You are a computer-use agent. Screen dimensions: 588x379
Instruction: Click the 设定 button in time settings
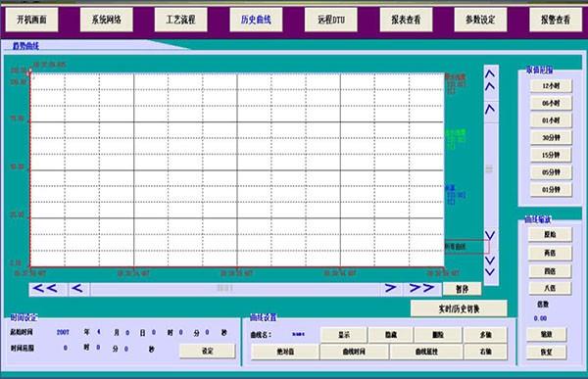(x=208, y=351)
